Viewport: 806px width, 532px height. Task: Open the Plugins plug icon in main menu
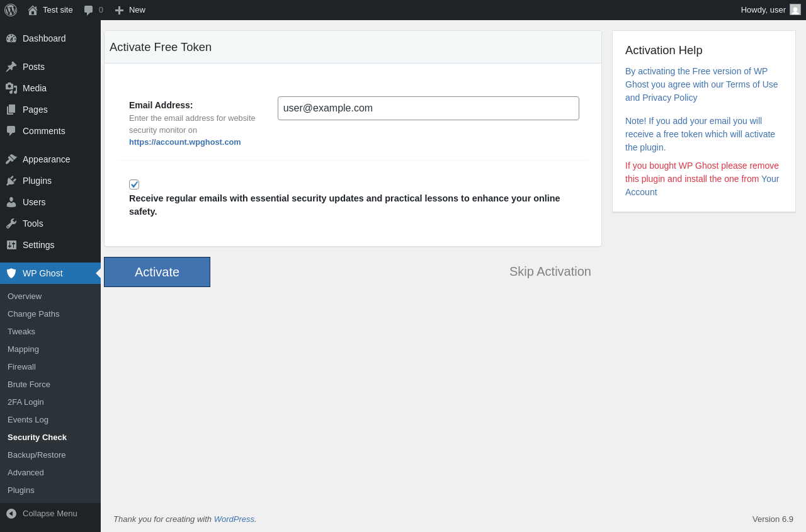pos(11,181)
